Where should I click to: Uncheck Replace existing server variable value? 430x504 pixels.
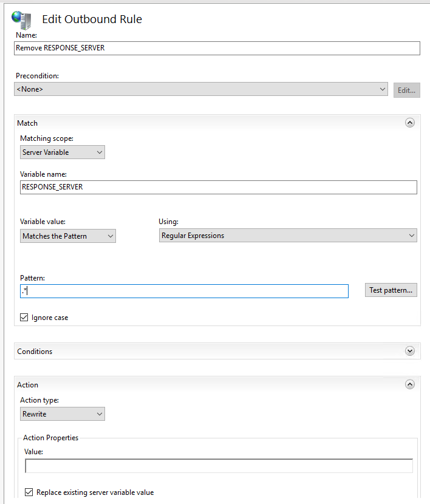(x=29, y=492)
